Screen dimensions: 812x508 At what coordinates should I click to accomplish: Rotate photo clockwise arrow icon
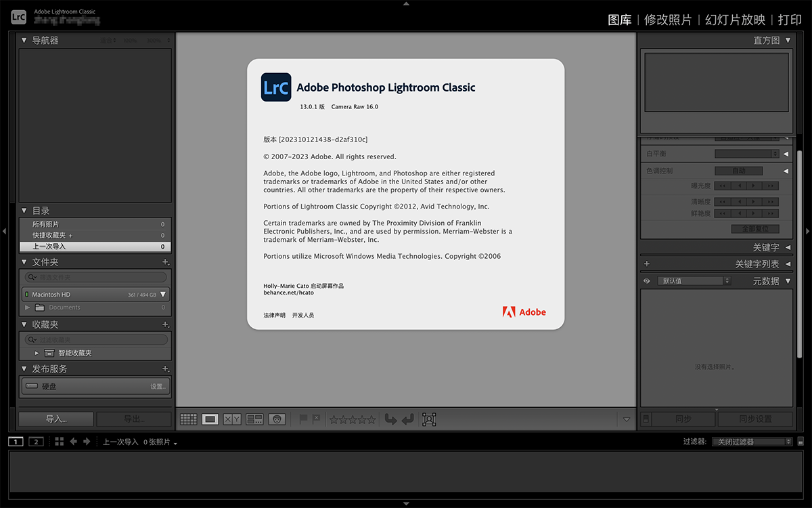tap(407, 419)
